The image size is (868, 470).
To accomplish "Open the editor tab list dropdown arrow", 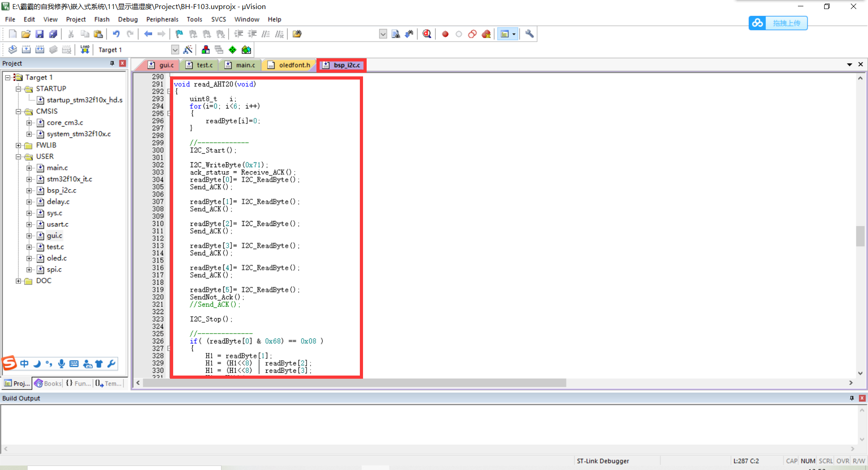I will tap(849, 65).
